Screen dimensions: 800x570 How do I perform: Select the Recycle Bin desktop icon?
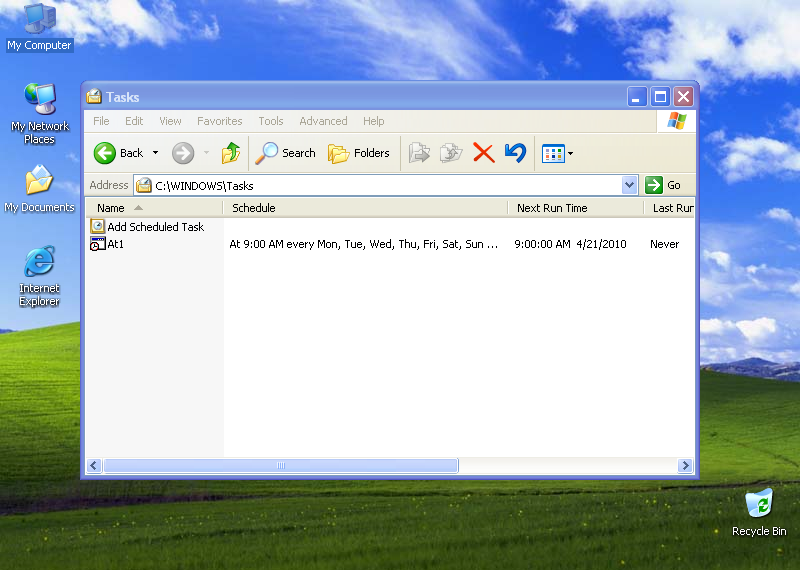(x=759, y=512)
